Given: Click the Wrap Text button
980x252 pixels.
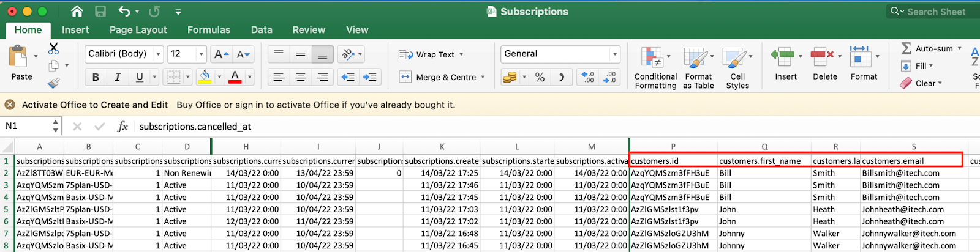Looking at the screenshot, I should tap(431, 54).
